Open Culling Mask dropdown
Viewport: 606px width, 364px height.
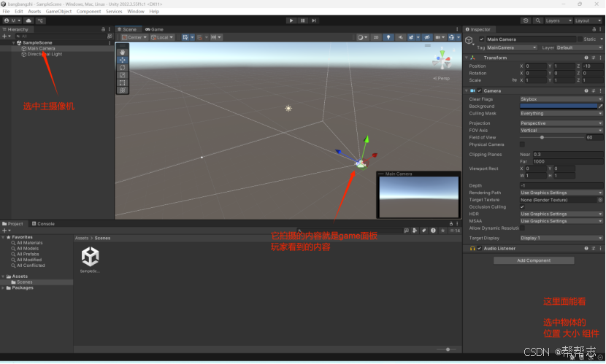pyautogui.click(x=561, y=114)
